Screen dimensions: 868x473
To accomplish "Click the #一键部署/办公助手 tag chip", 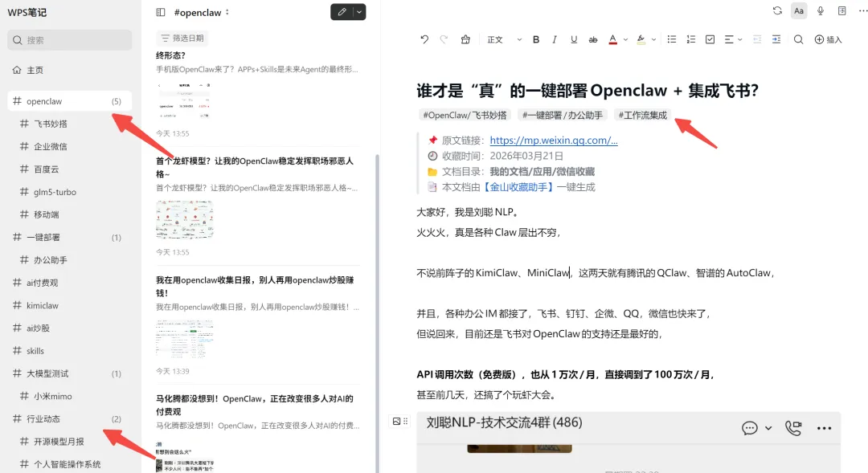I will [563, 115].
